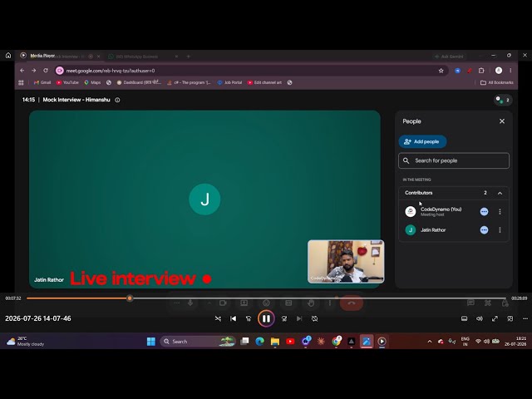Open File Explorer from the taskbar

pyautogui.click(x=275, y=342)
